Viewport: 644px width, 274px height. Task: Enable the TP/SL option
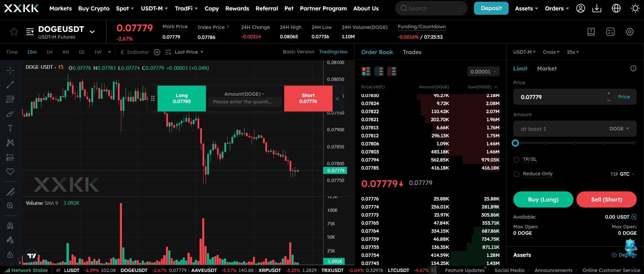pos(516,159)
